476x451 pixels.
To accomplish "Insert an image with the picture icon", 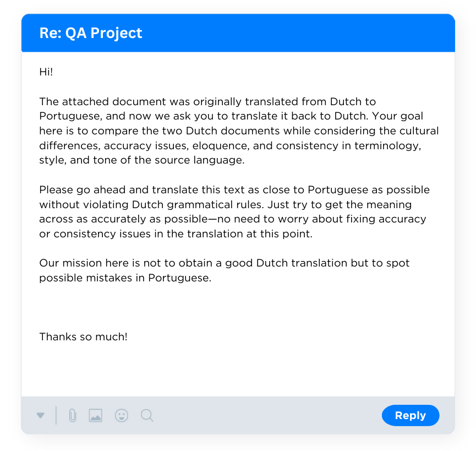I will (96, 415).
